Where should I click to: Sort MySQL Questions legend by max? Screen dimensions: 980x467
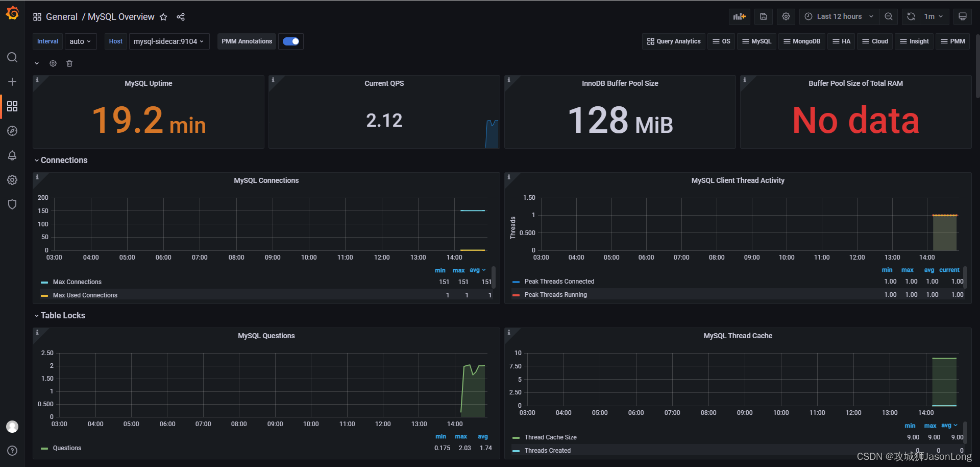(461, 436)
